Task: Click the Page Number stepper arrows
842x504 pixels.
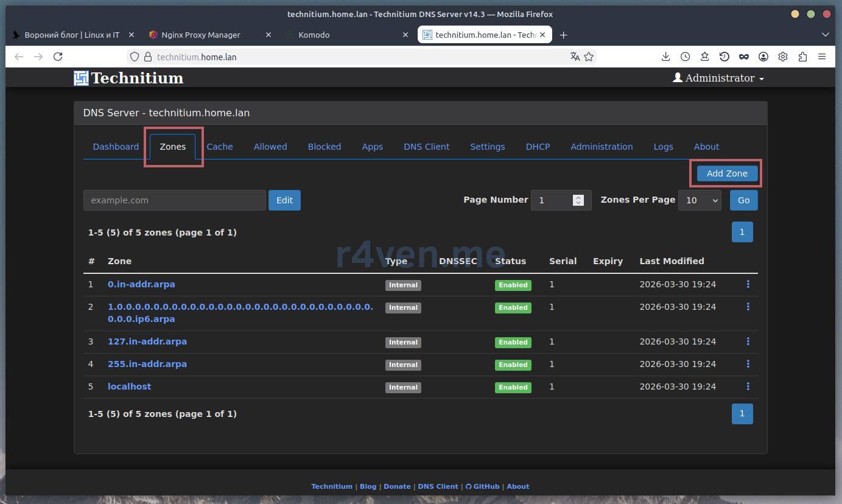Action: [578, 200]
